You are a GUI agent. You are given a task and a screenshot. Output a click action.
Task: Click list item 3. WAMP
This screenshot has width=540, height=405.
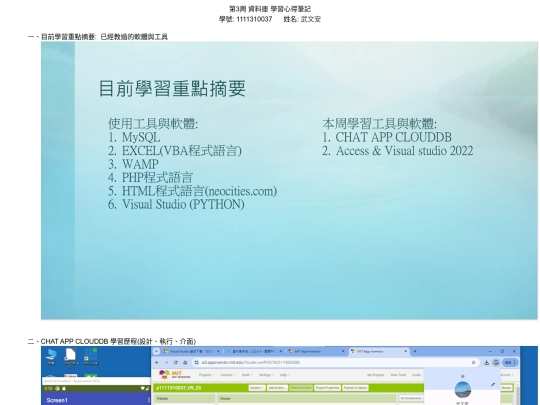(133, 164)
